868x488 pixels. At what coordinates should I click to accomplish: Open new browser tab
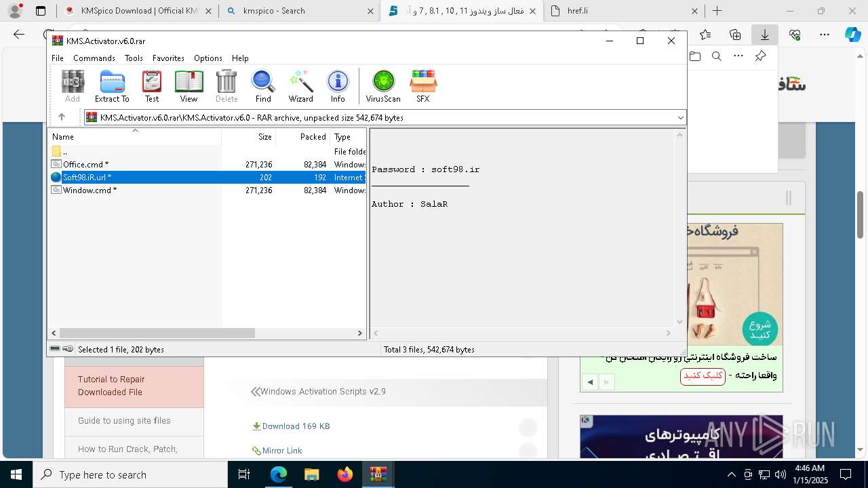717,11
